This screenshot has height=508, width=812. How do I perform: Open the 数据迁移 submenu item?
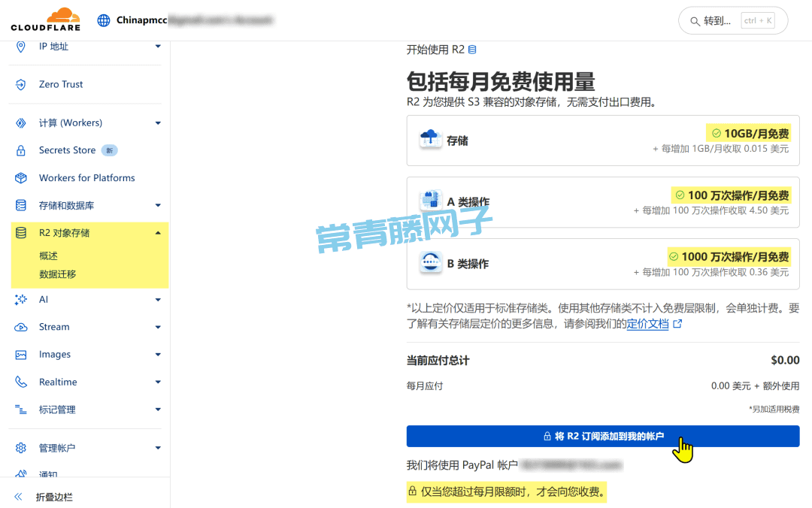tap(57, 274)
